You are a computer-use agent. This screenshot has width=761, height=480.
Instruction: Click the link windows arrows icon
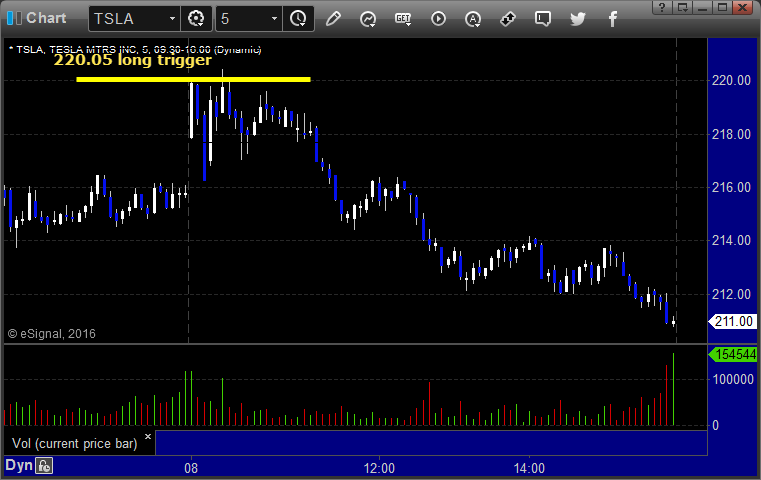click(508, 19)
